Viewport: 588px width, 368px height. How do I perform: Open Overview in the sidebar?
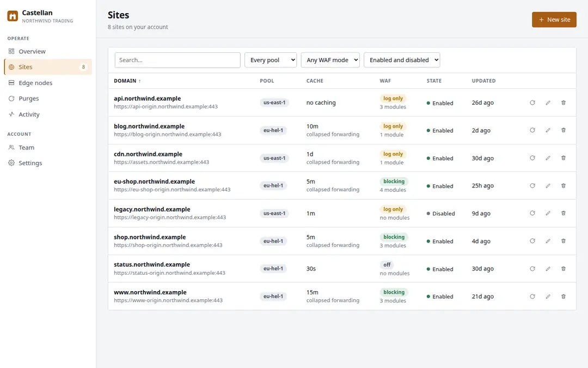(x=47, y=51)
